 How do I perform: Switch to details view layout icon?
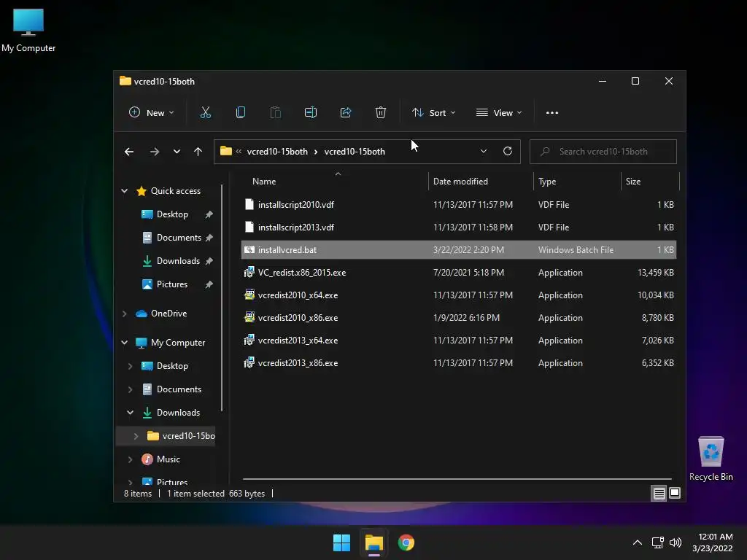coord(659,494)
